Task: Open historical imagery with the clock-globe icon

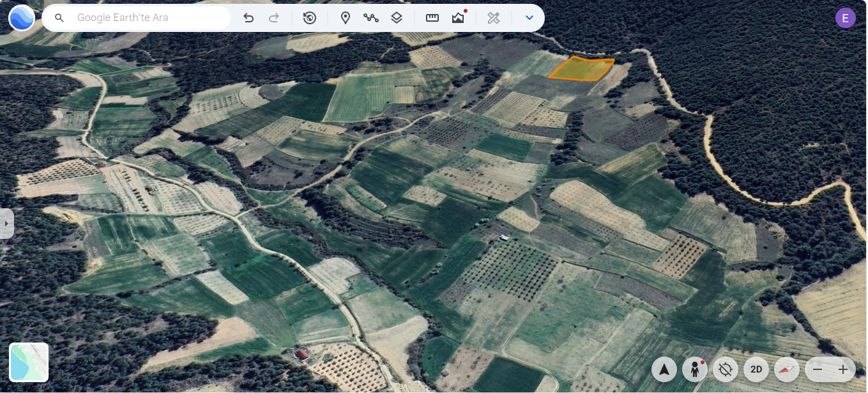Action: coord(310,18)
